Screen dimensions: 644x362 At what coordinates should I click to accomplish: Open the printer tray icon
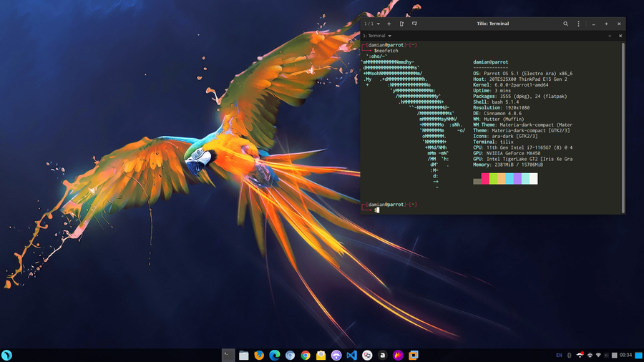[x=590, y=356]
